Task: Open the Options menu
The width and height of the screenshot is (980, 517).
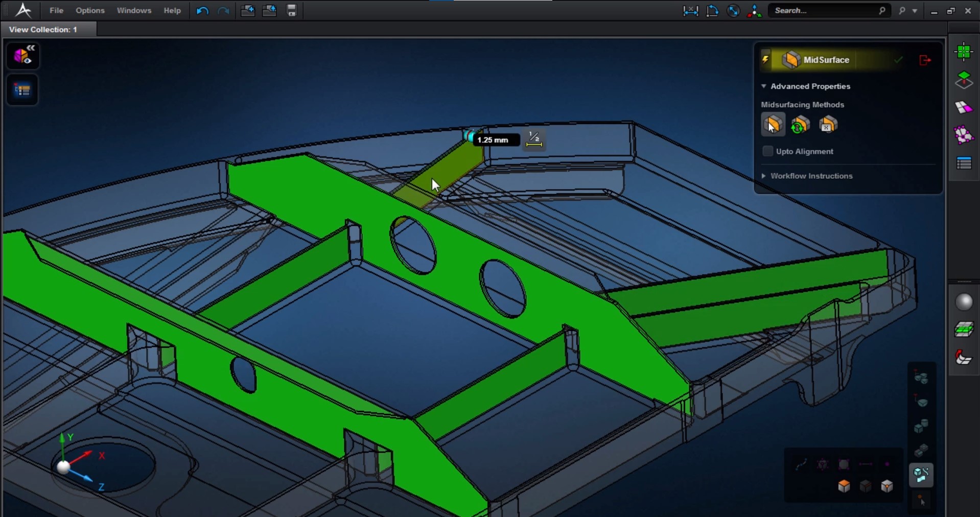Action: click(90, 10)
